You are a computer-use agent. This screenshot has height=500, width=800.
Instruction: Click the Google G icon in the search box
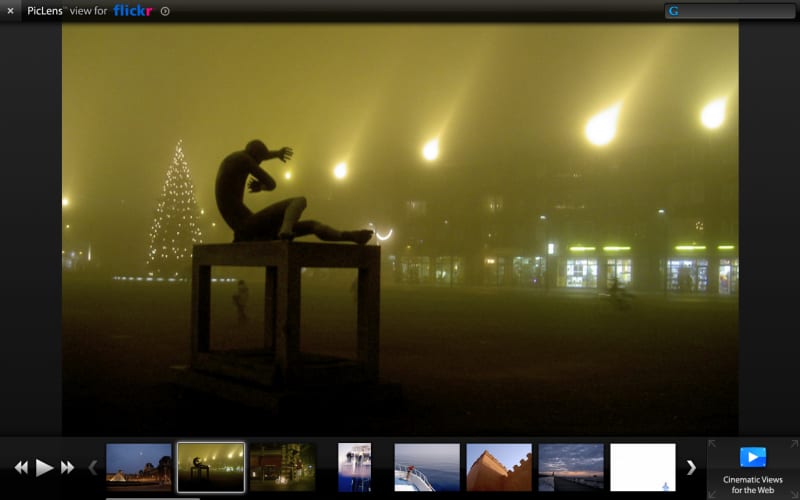pos(673,11)
